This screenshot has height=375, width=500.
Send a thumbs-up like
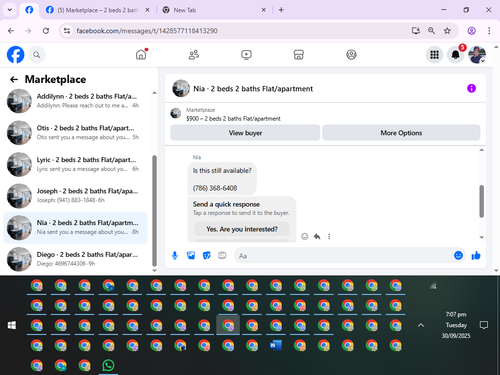click(476, 255)
